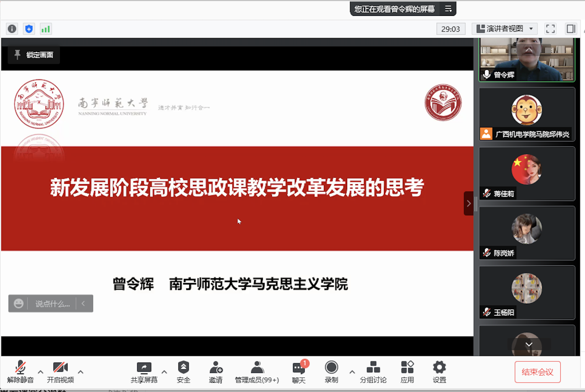The height and width of the screenshot is (392, 585).
Task: Unmute the microphone via 解除静音
Action: (20, 371)
